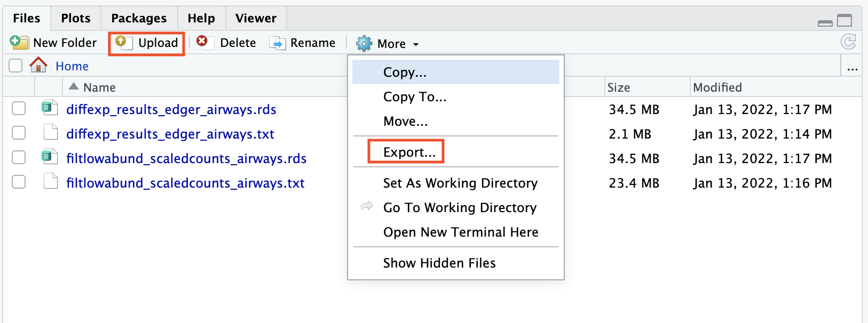Switch to the Plots tab
Screen dimensions: 868x323
76,18
